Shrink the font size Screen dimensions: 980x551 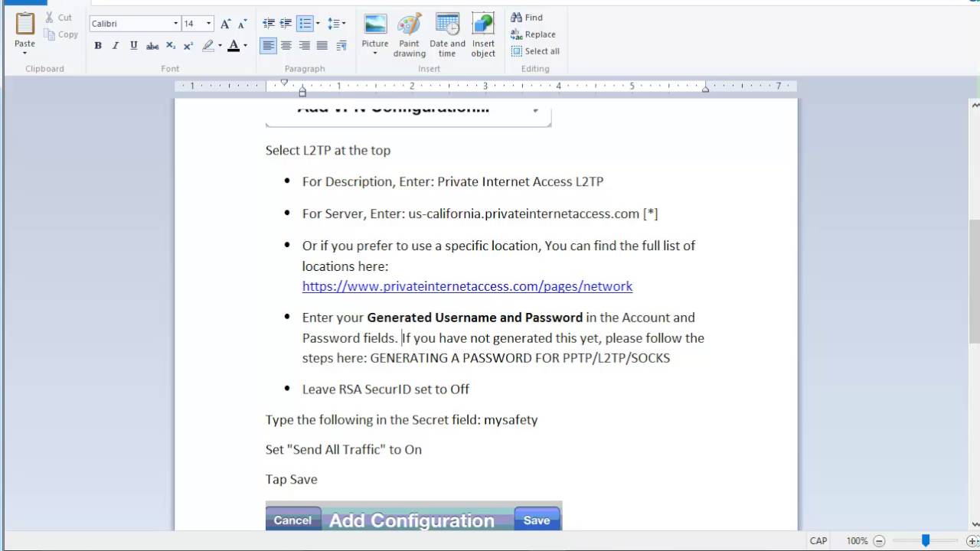(x=243, y=24)
